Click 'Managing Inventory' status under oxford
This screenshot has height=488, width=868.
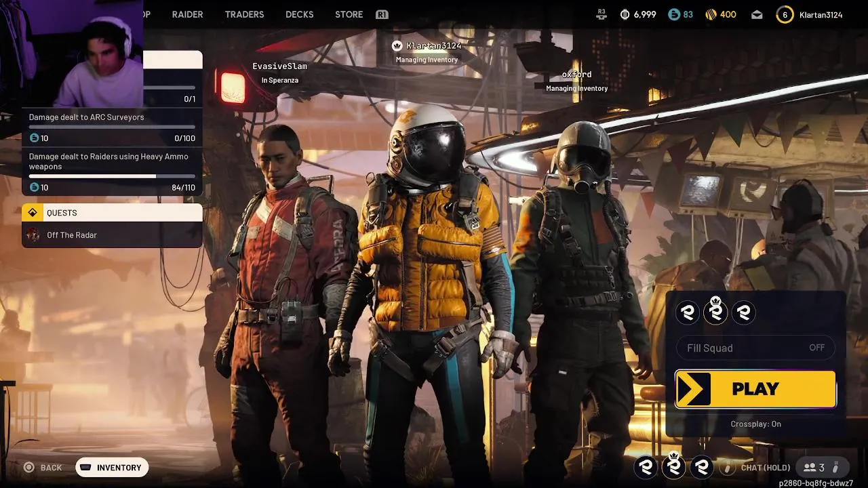coord(576,88)
